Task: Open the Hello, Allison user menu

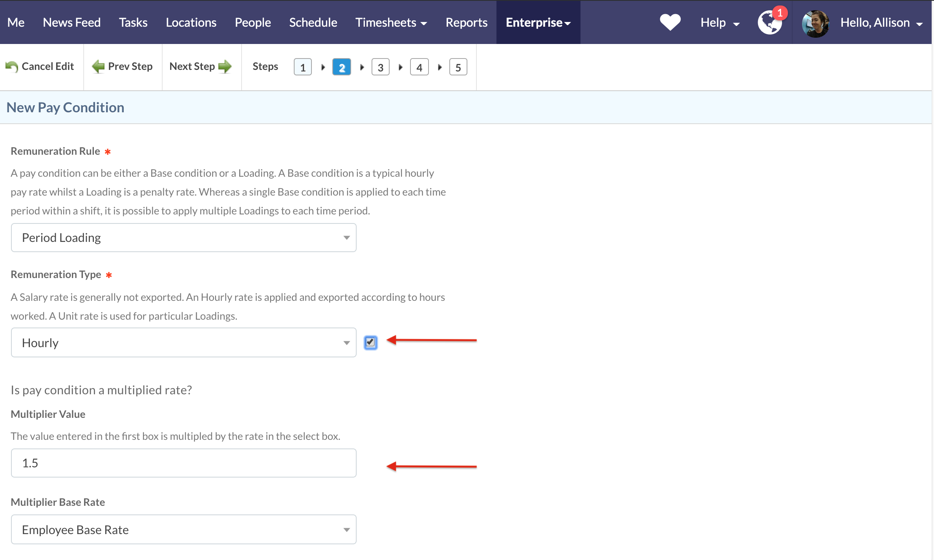Action: point(881,23)
